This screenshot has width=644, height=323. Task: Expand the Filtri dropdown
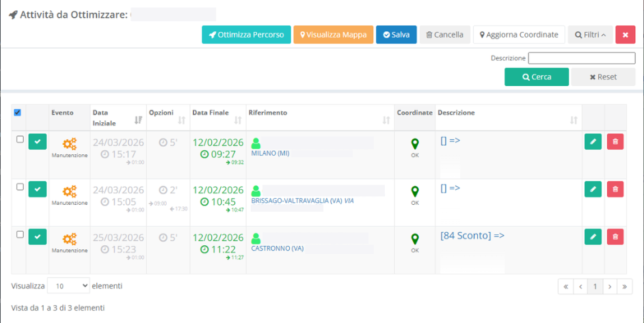(590, 35)
